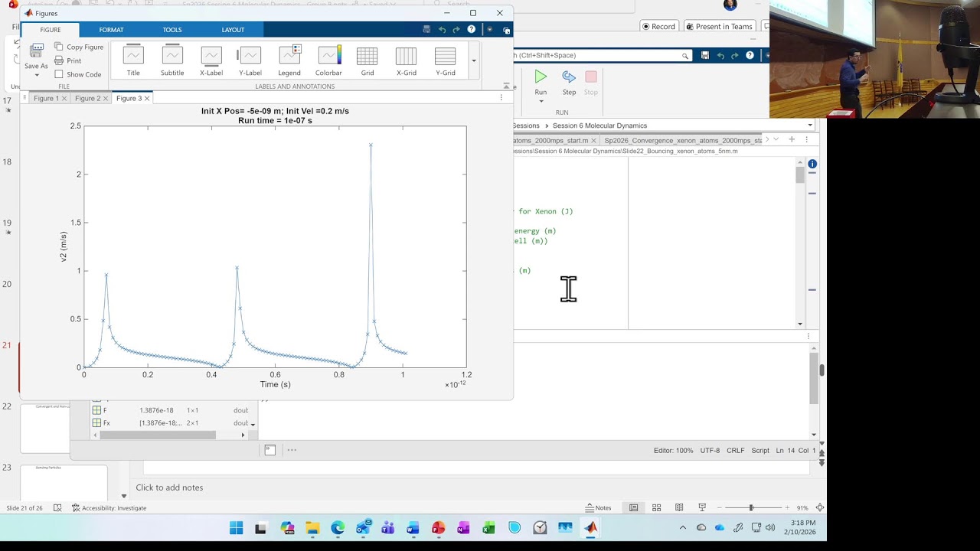The width and height of the screenshot is (980, 551).
Task: Open Microsoft Edge from taskbar
Action: click(x=338, y=528)
